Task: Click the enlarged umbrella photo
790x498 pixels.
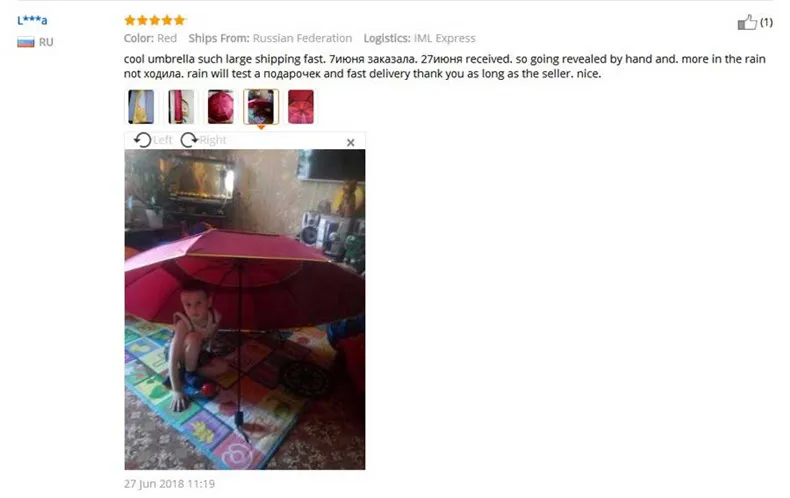Action: coord(245,309)
